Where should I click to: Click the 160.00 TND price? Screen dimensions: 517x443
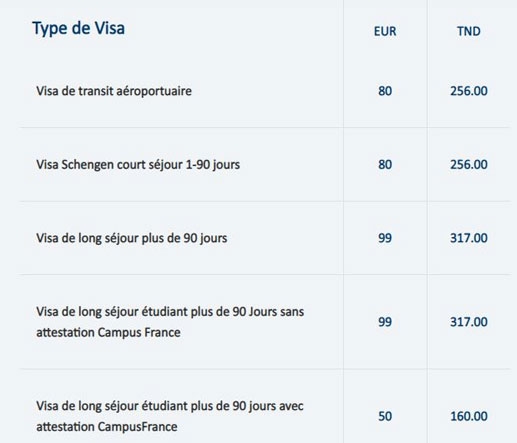[x=469, y=416]
